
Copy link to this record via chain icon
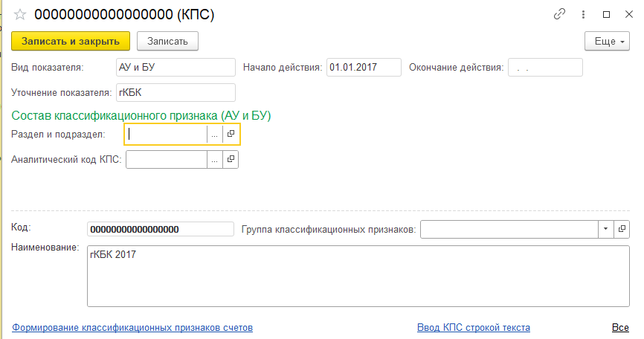tap(559, 14)
